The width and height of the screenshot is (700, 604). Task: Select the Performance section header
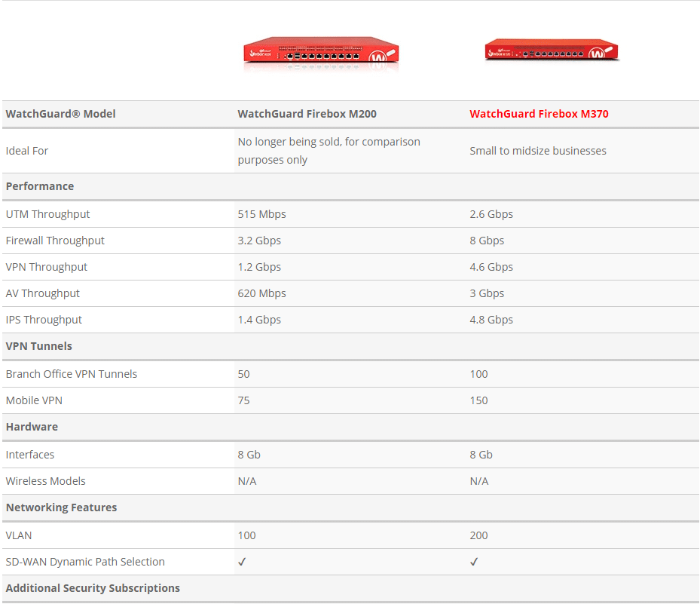click(x=40, y=186)
